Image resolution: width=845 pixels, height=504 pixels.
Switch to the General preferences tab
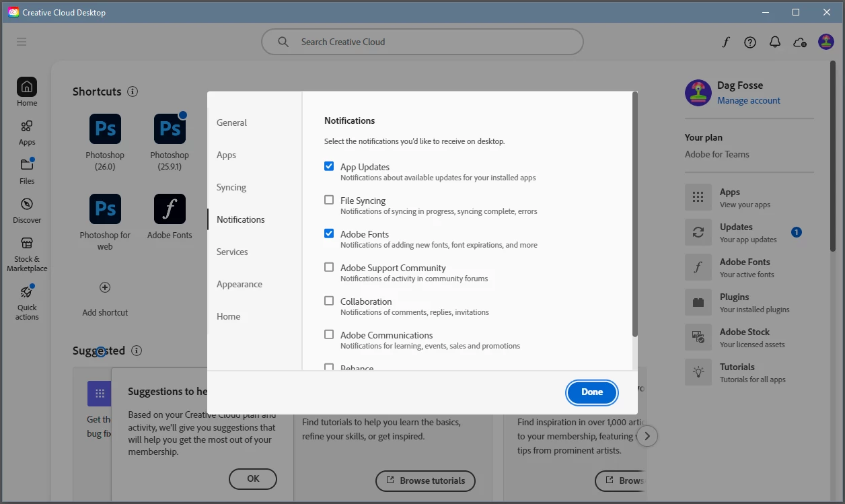pos(231,122)
